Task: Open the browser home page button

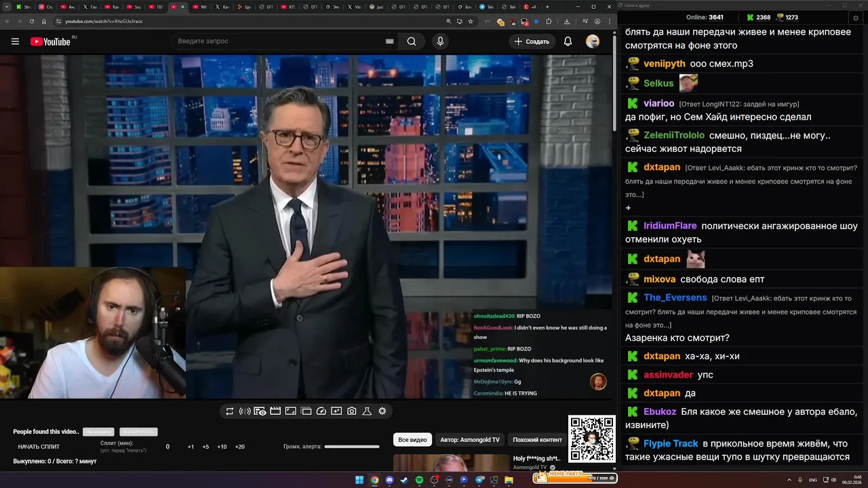Action: tap(44, 21)
